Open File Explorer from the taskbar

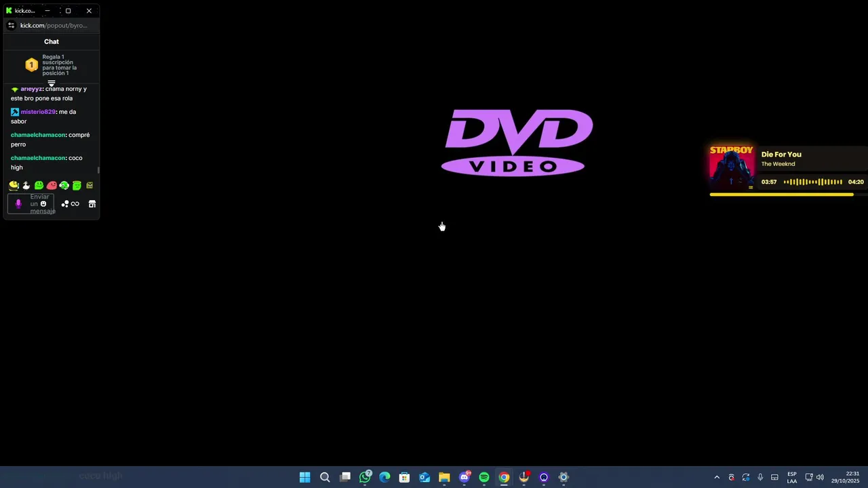444,477
